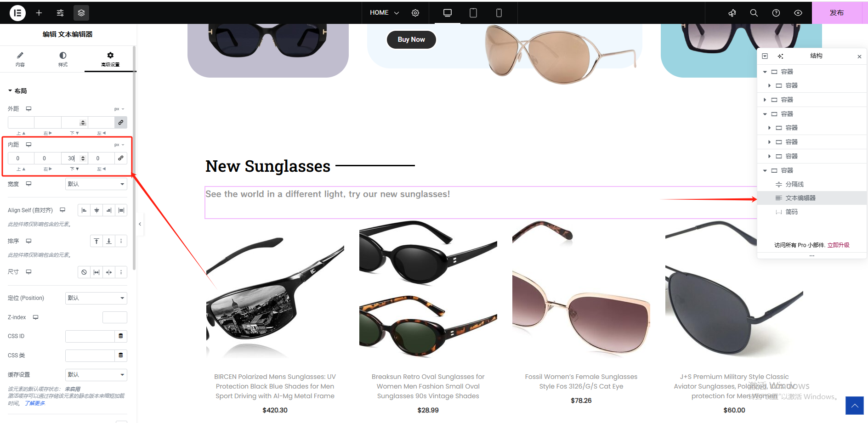Open the Elementor logo menu
The height and width of the screenshot is (423, 868).
point(17,13)
